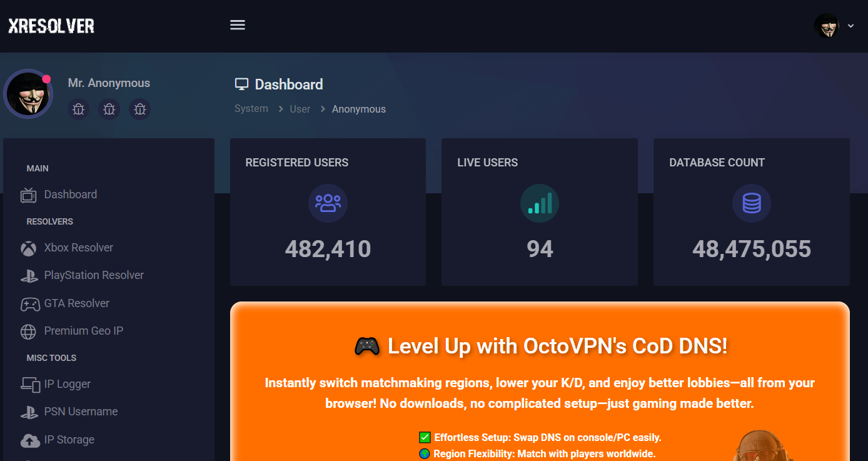868x461 pixels.
Task: Open the User breadcrumb link
Action: tap(300, 108)
